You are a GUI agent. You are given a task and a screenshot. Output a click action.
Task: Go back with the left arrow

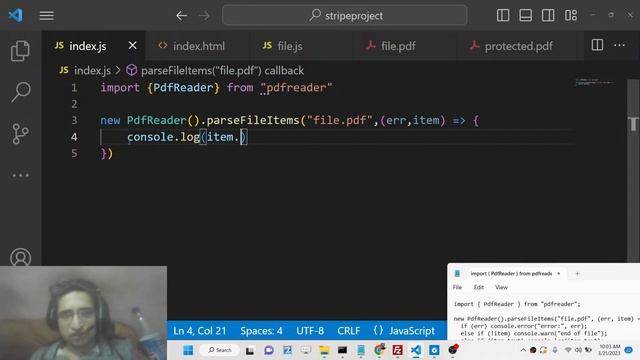tap(182, 16)
